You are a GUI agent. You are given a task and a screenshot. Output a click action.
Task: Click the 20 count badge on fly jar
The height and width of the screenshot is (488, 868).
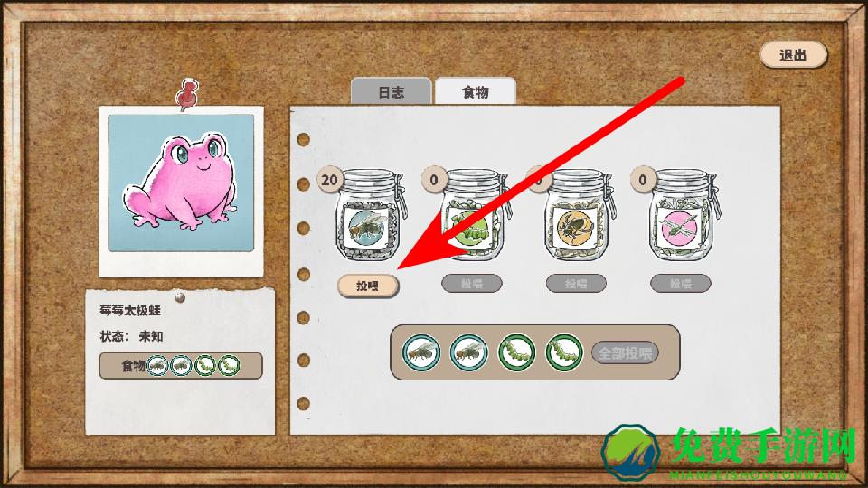point(329,180)
